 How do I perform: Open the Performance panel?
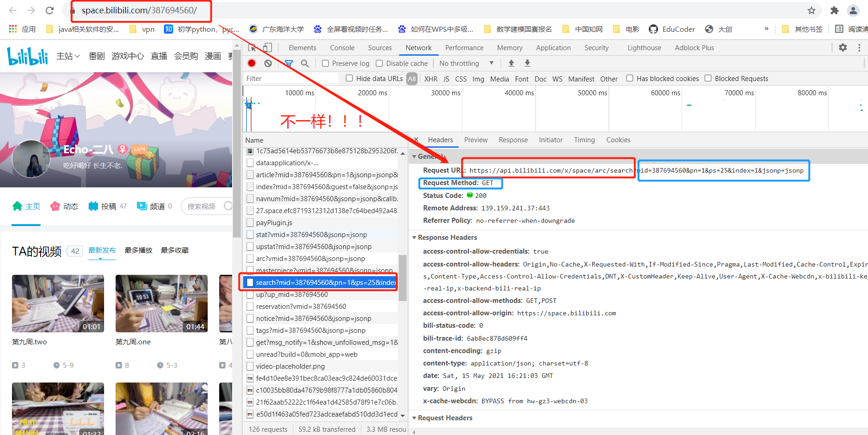pyautogui.click(x=464, y=47)
